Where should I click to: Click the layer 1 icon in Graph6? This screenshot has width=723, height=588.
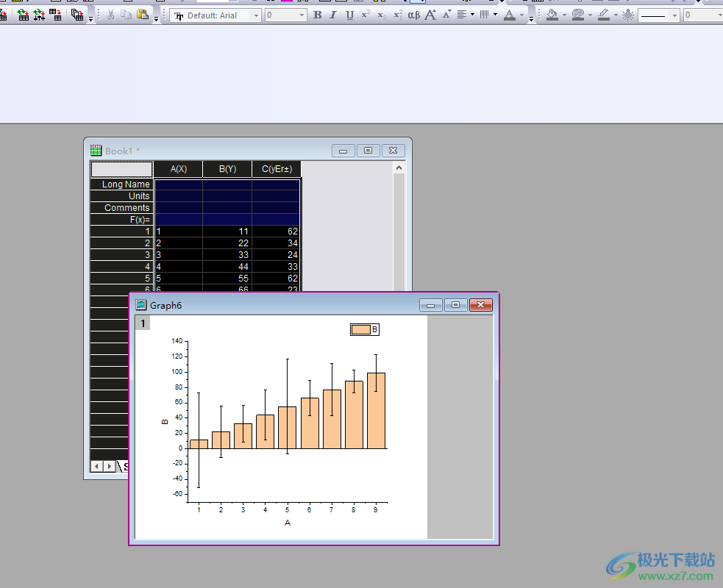(143, 323)
